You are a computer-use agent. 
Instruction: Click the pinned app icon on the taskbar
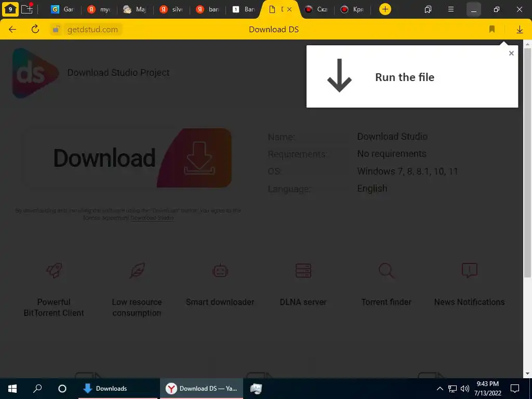(256, 389)
